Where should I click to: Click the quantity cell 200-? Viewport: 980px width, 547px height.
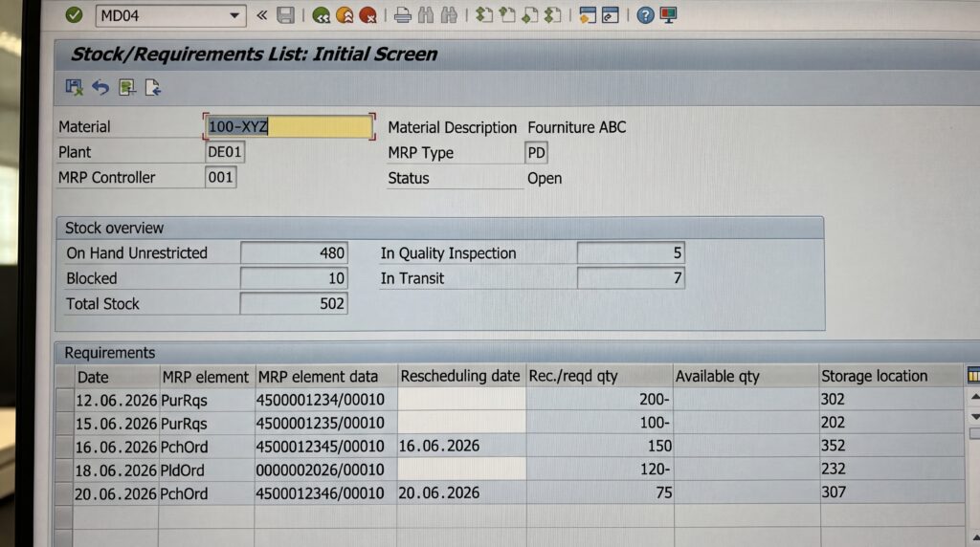click(599, 399)
